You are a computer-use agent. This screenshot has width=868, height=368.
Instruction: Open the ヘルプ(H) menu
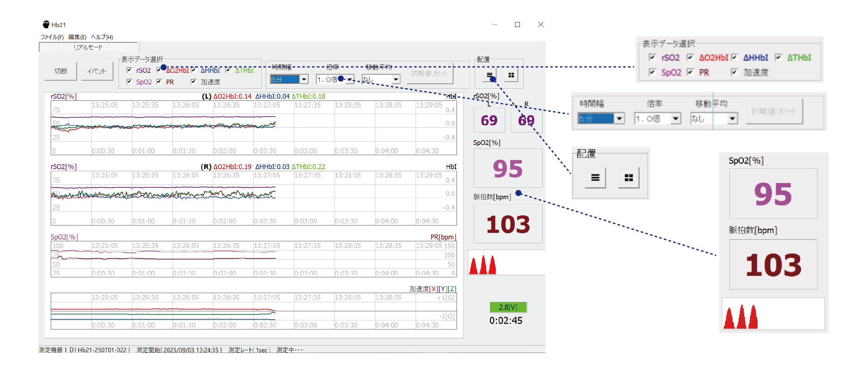coord(102,37)
